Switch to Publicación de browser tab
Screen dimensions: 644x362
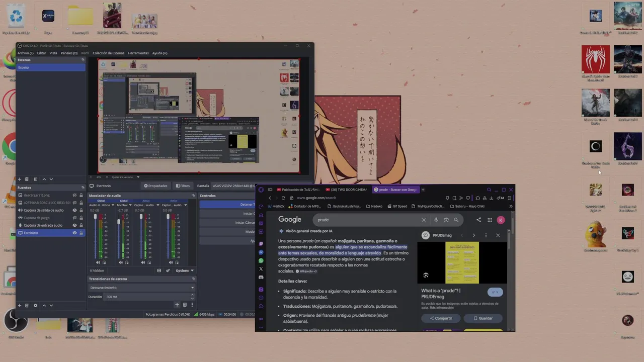298,190
